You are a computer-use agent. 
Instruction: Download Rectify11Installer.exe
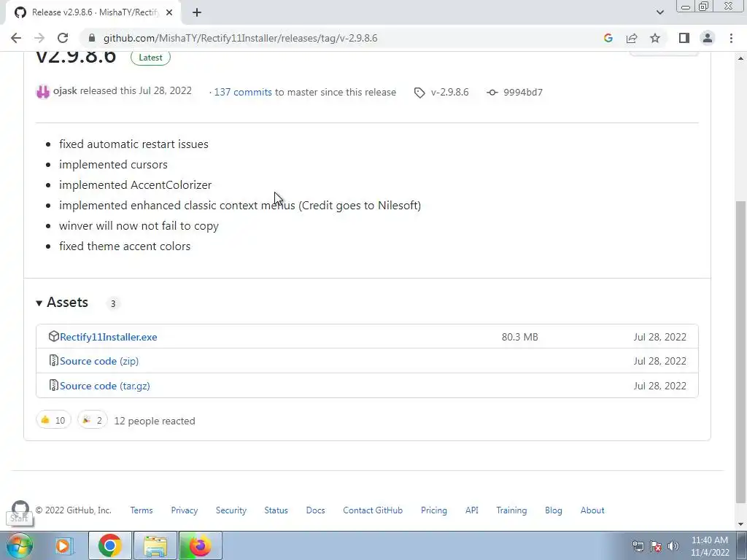pyautogui.click(x=109, y=337)
